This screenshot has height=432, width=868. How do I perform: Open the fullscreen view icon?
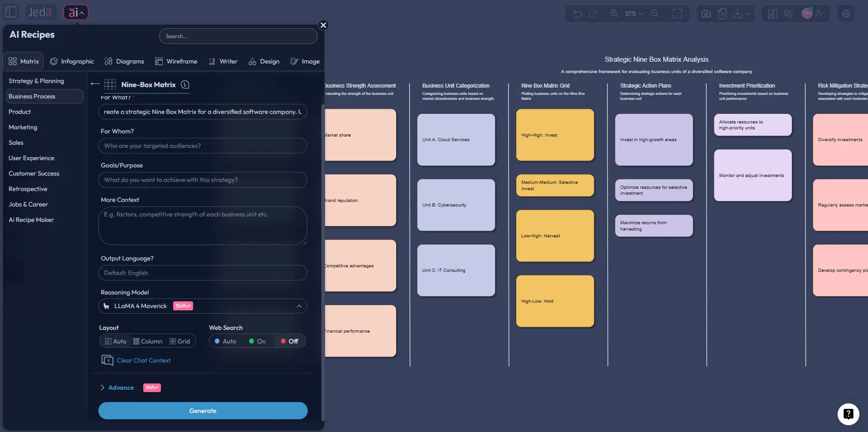point(677,13)
